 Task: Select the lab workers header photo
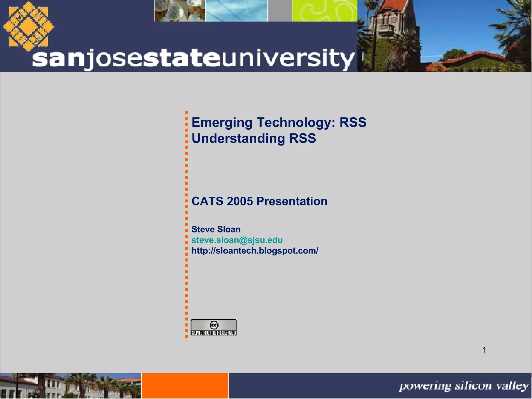click(x=179, y=11)
